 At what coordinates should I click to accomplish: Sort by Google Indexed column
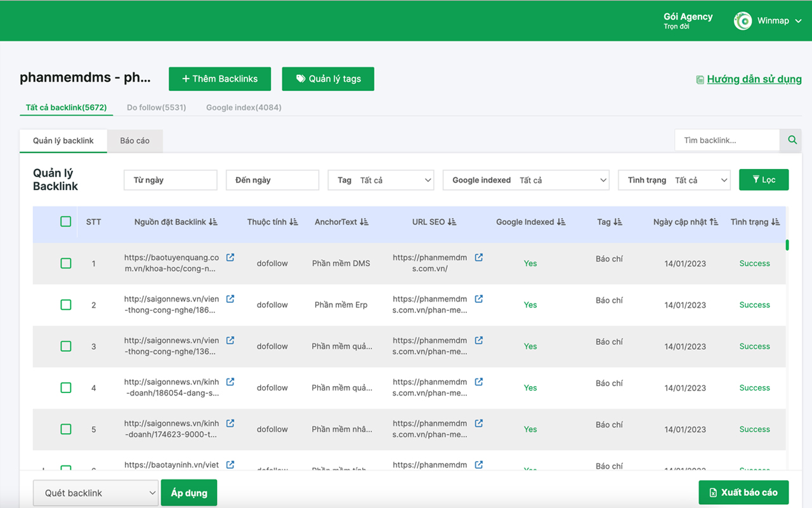point(561,222)
